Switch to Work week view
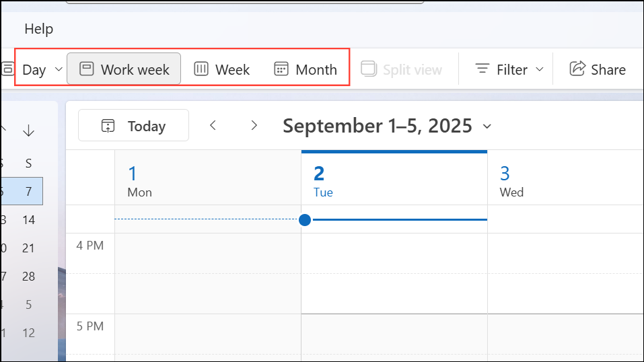The height and width of the screenshot is (362, 644). (x=124, y=69)
